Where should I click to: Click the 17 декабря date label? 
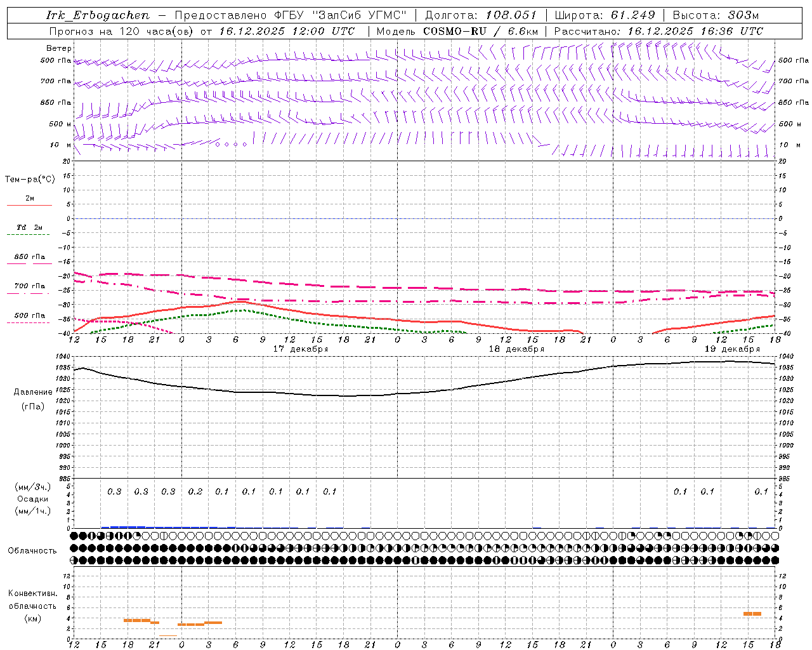pos(301,349)
